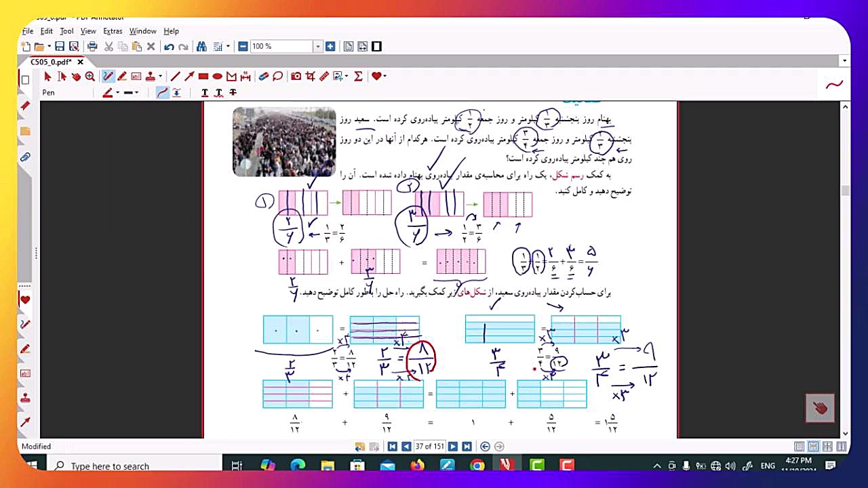Open the Edit menu

pos(47,31)
